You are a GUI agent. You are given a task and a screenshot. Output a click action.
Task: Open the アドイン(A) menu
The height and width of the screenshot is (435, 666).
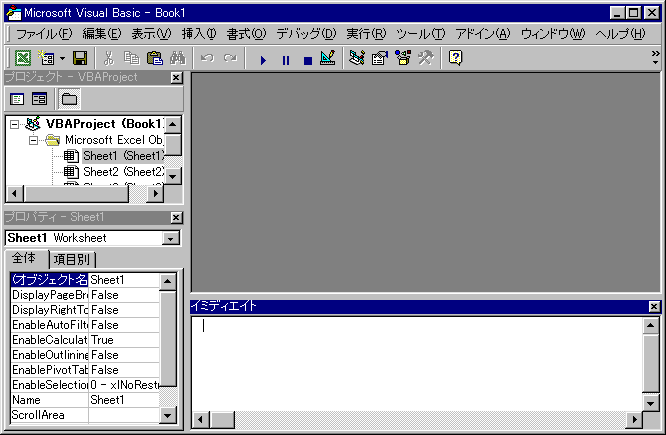pyautogui.click(x=483, y=34)
